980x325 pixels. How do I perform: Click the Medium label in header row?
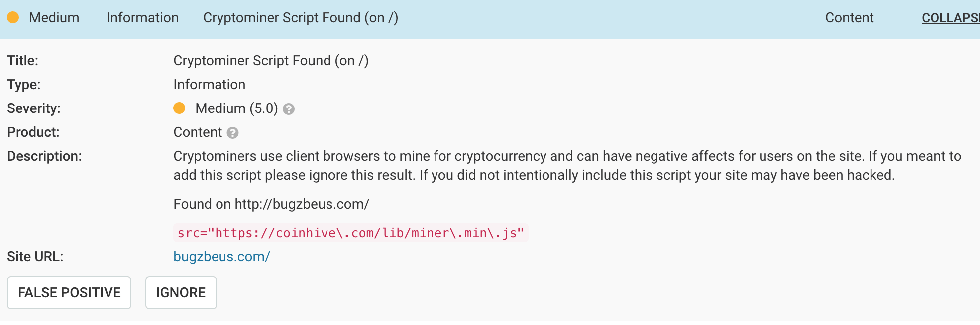[x=54, y=18]
